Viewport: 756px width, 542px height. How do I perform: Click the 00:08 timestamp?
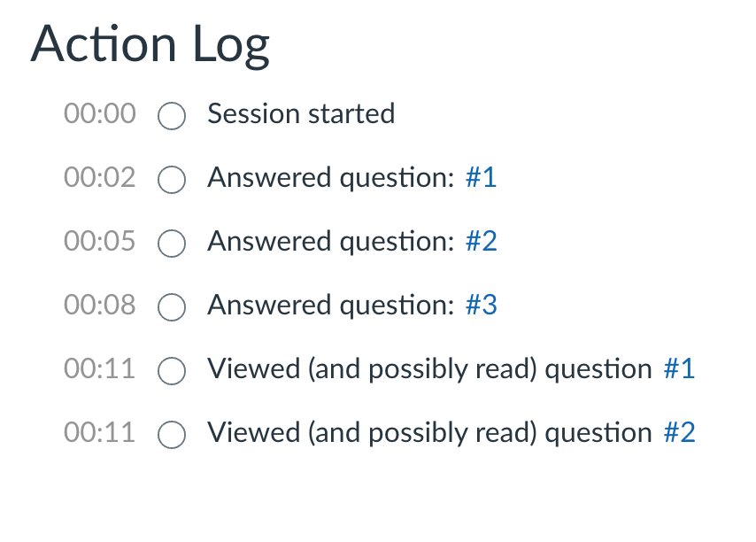(100, 305)
